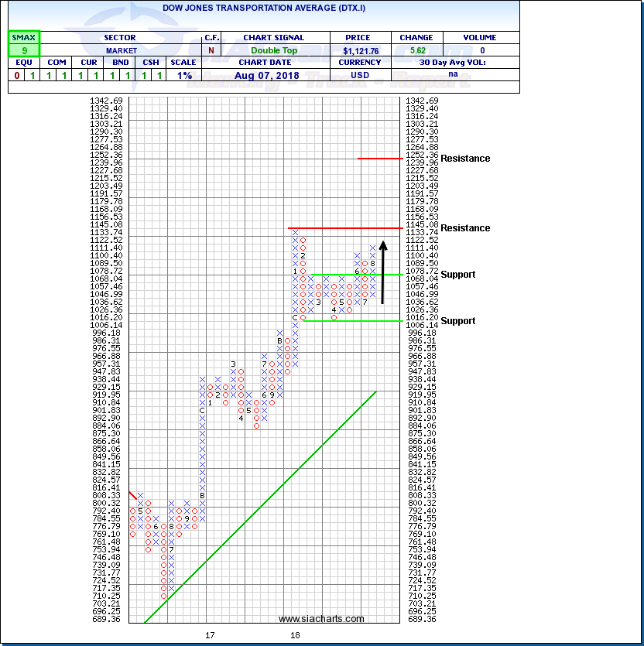Click the red 0 under EQU
This screenshot has height=646, width=644.
pos(16,76)
